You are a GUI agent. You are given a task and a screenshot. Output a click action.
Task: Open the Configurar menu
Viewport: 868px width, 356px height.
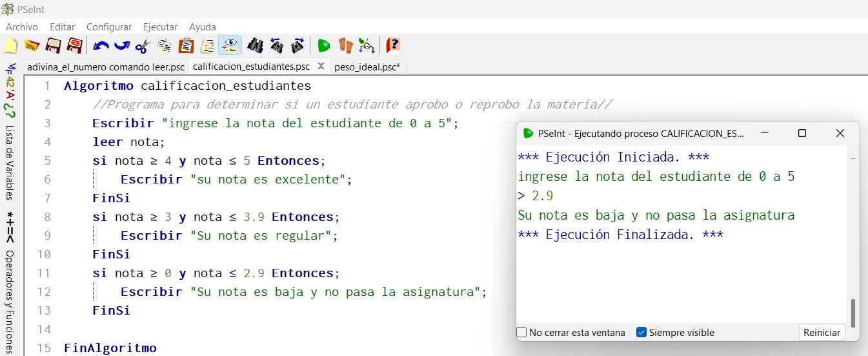pyautogui.click(x=109, y=27)
